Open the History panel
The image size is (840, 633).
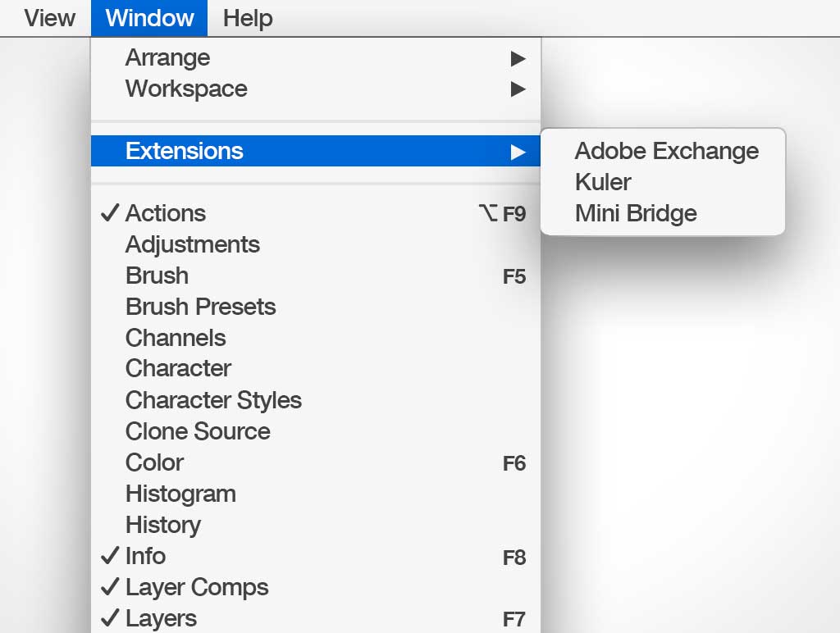coord(162,526)
